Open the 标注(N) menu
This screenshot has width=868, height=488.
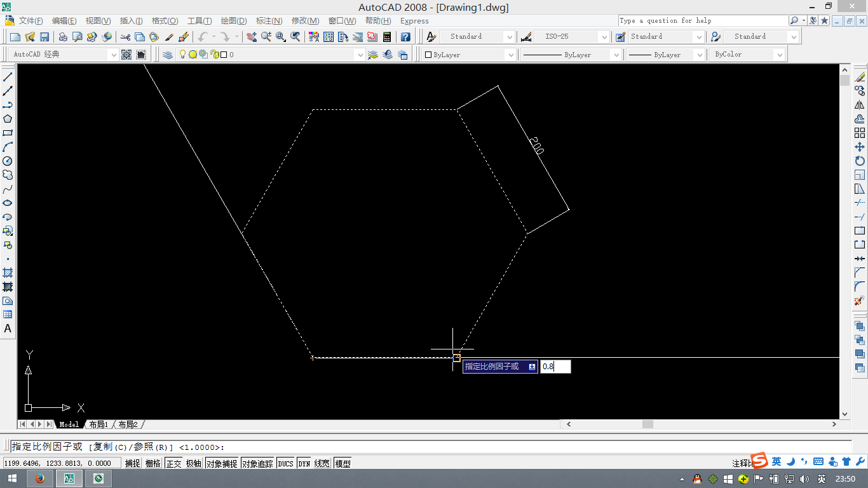(x=269, y=21)
